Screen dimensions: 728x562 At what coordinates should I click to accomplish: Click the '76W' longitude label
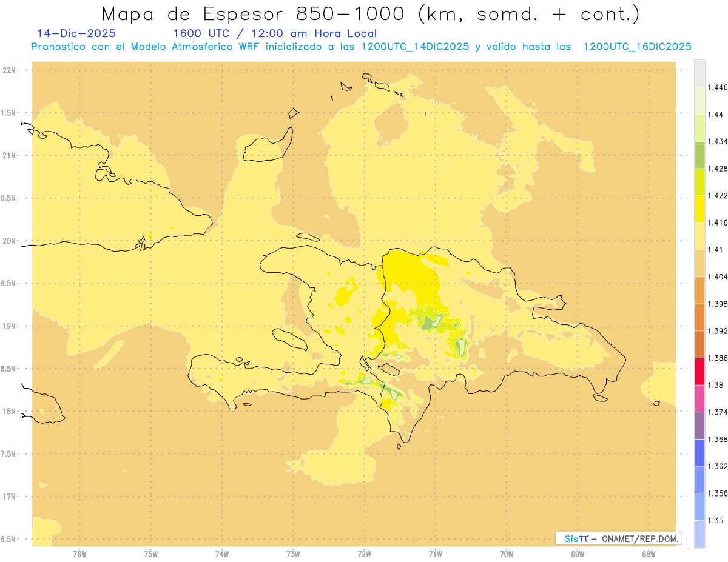point(79,554)
